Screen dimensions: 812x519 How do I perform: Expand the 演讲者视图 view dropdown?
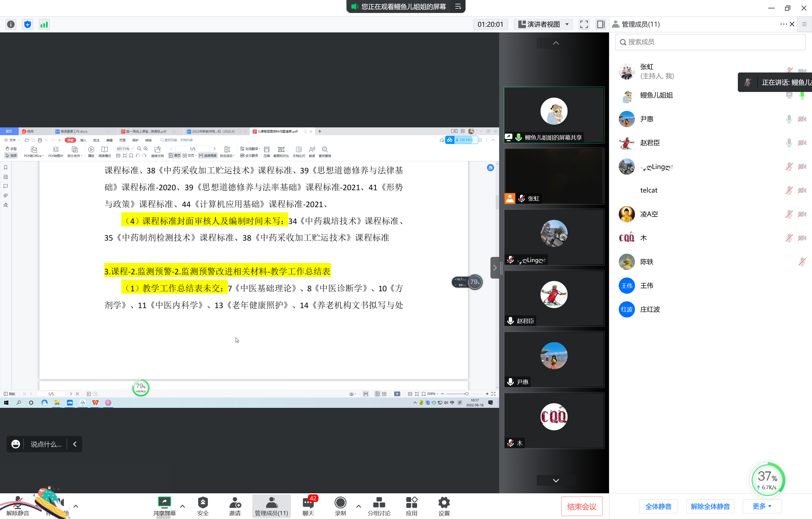tap(543, 24)
